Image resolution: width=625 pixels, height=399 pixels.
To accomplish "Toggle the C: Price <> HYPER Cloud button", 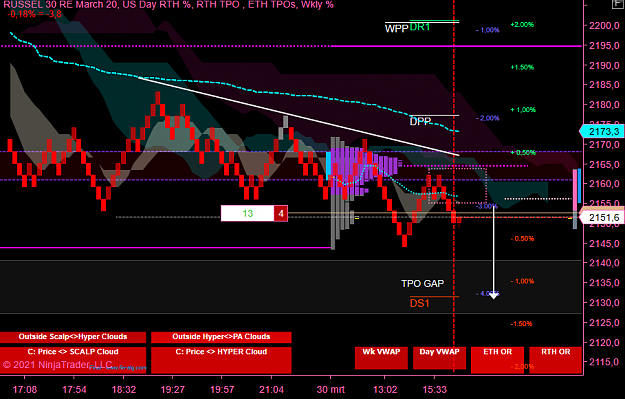I will [221, 360].
